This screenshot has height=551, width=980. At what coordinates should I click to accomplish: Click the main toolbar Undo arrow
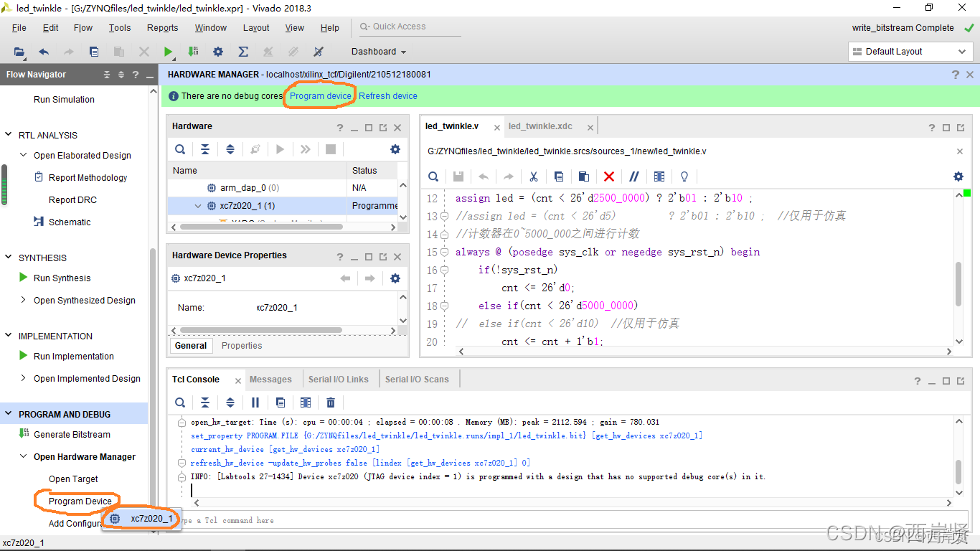(44, 52)
